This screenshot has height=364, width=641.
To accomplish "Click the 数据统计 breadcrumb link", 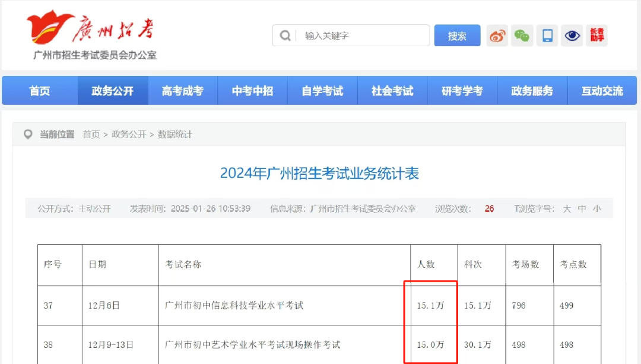I will coord(175,135).
